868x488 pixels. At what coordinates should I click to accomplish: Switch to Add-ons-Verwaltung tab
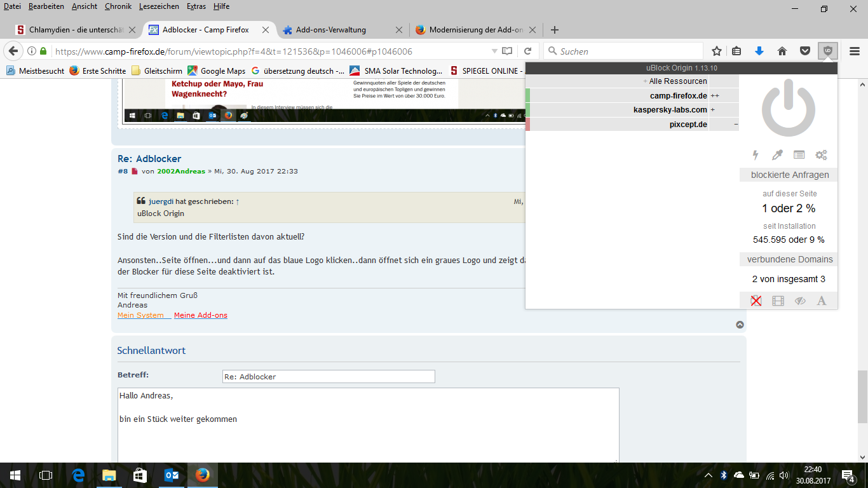tap(342, 30)
